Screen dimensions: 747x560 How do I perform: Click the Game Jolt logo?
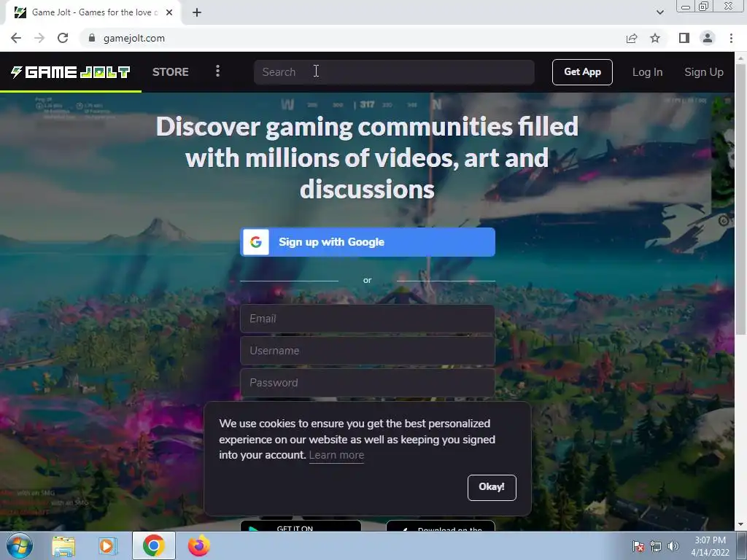(x=71, y=72)
